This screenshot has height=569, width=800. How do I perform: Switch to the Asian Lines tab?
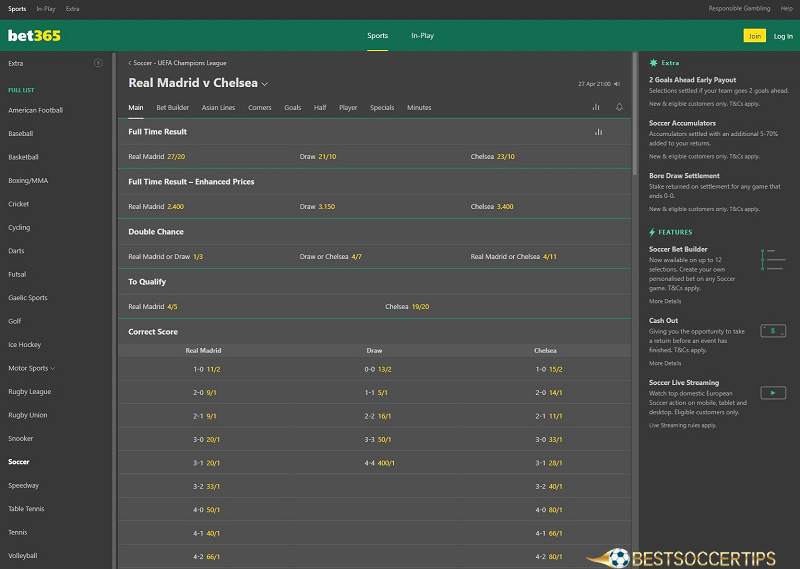218,108
